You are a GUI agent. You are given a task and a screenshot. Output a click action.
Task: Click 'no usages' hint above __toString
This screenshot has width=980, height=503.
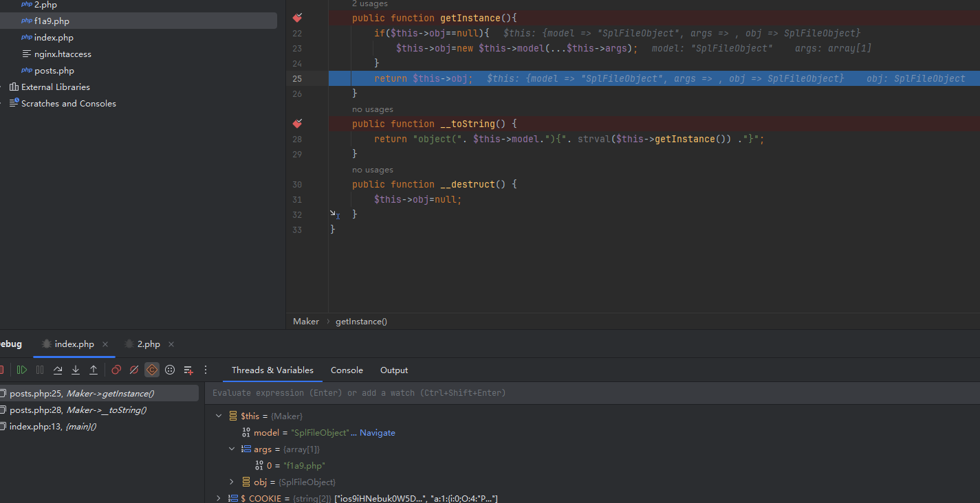[x=373, y=109]
